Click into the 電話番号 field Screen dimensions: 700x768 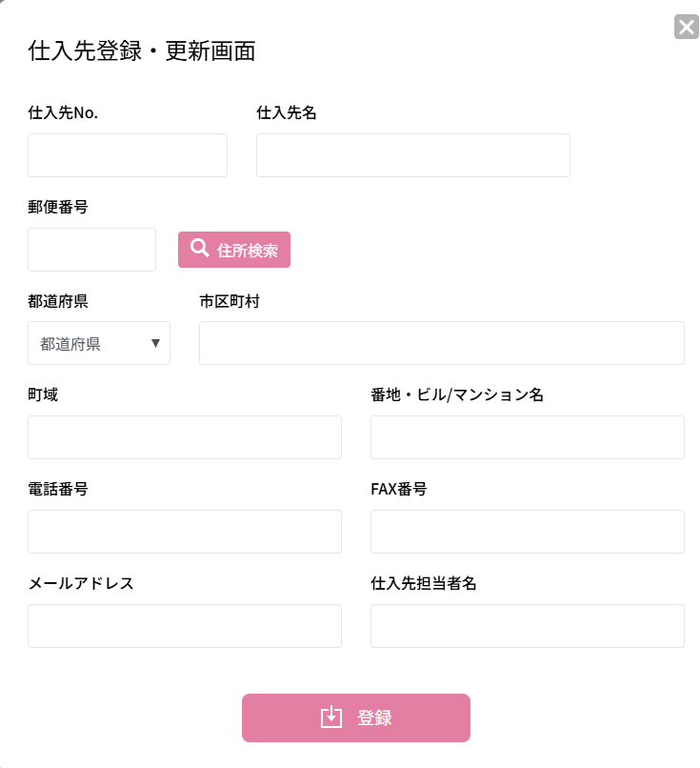click(184, 532)
